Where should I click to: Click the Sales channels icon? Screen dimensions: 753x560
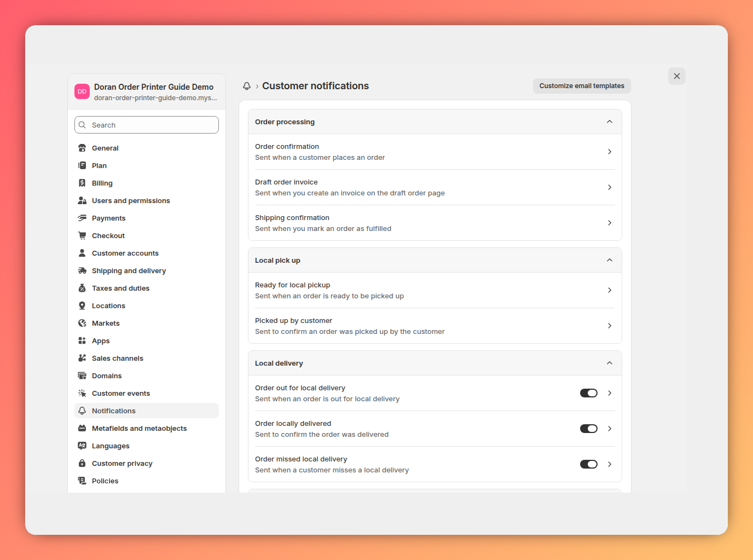pos(82,358)
